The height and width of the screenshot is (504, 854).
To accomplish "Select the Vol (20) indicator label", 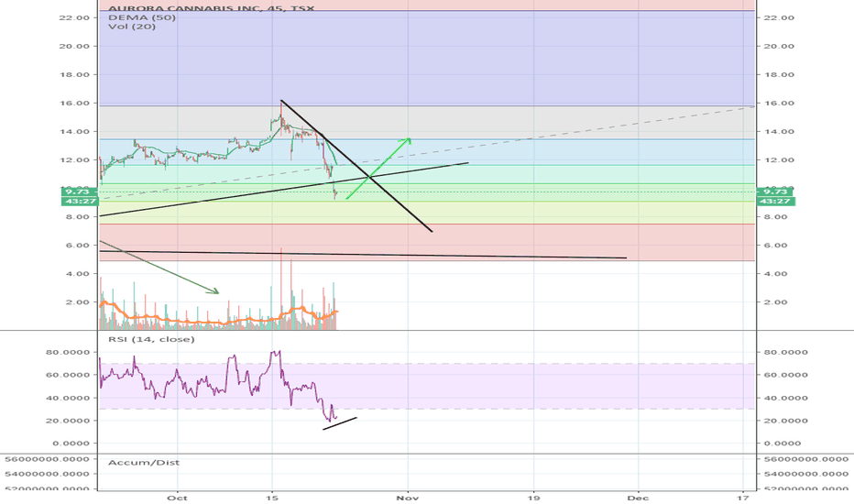I will pyautogui.click(x=132, y=27).
